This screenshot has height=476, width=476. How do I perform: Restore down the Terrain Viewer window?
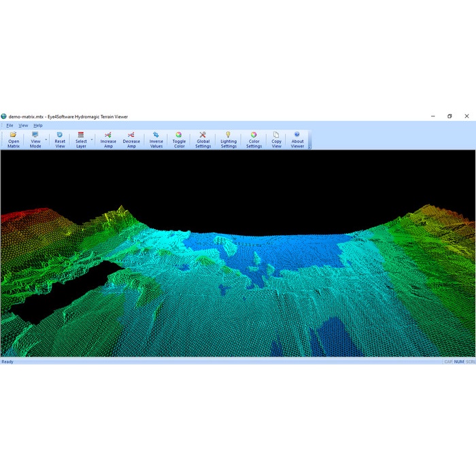tap(449, 116)
